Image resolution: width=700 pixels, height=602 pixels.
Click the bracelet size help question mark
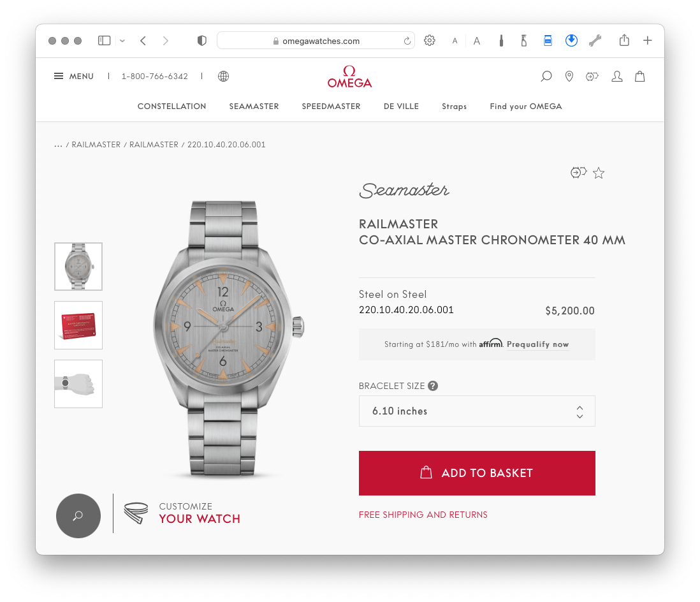click(x=433, y=386)
